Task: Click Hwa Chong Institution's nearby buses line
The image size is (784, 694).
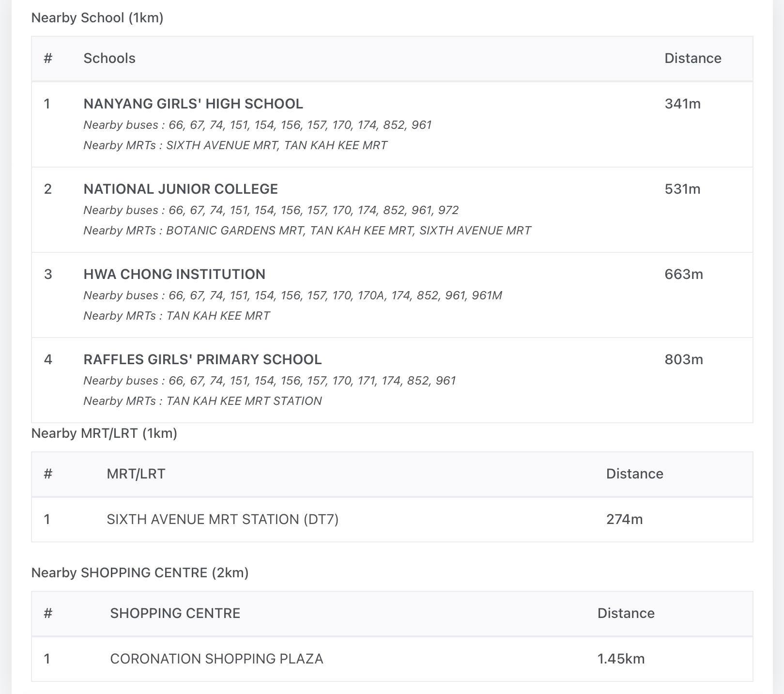Action: coord(292,295)
